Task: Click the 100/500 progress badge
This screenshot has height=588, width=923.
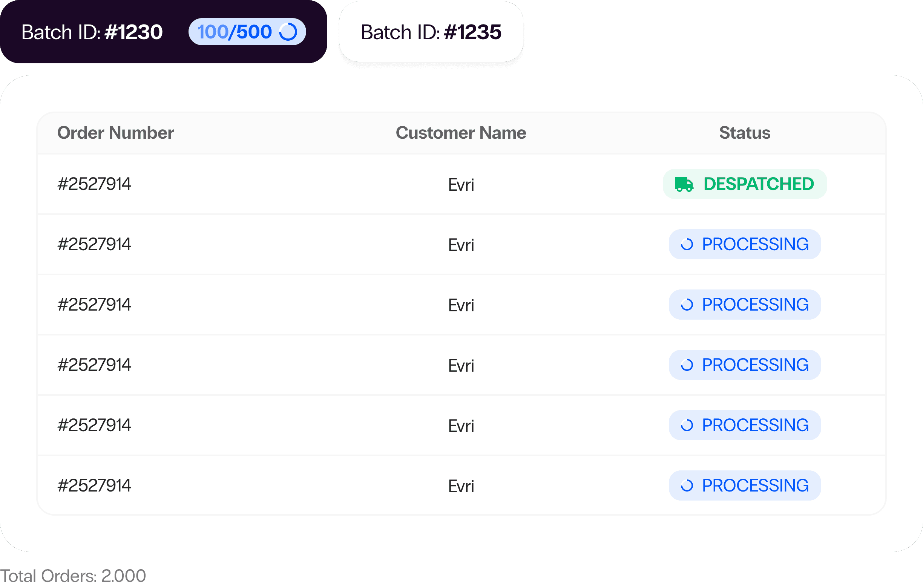Action: point(247,32)
